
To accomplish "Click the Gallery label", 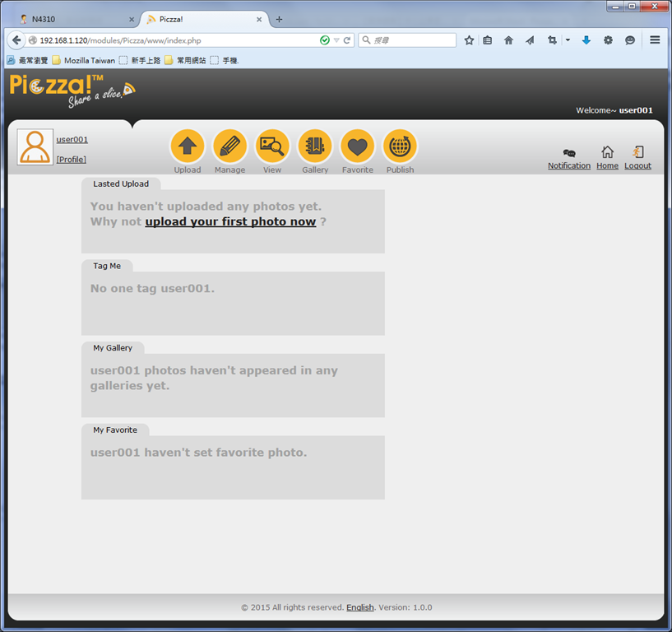I will [x=315, y=170].
